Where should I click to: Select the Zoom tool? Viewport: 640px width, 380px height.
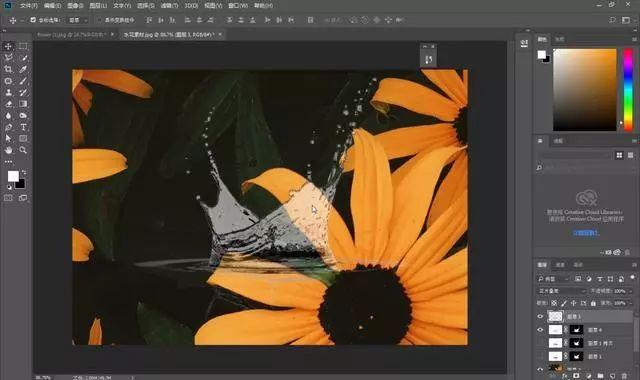click(x=23, y=150)
